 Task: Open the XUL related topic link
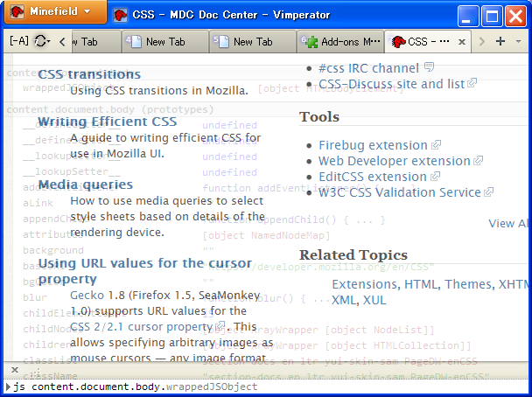(x=374, y=300)
